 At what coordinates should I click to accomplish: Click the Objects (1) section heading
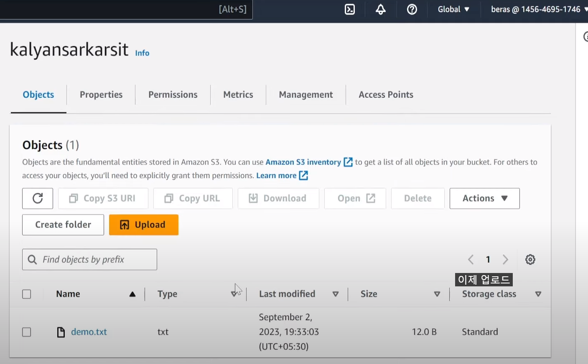tap(51, 145)
